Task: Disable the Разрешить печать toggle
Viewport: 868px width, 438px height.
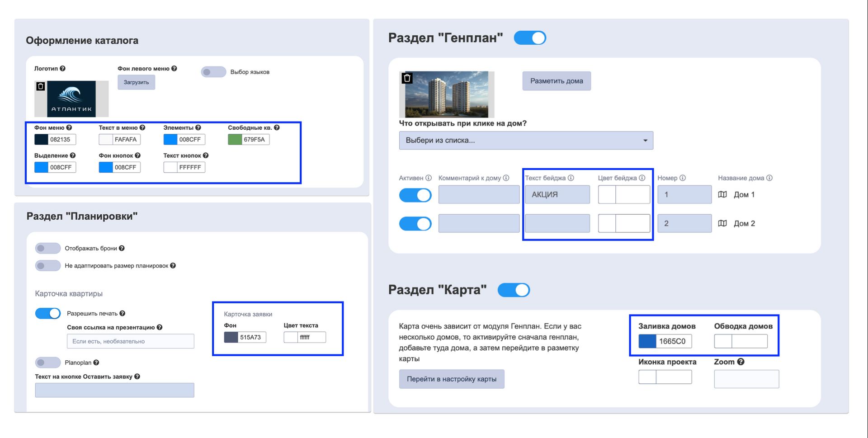Action: pyautogui.click(x=48, y=313)
